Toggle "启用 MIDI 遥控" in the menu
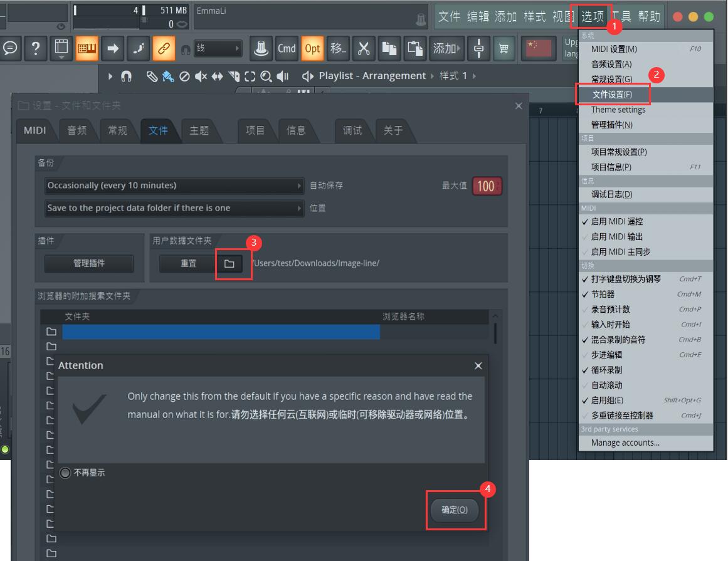 point(616,222)
